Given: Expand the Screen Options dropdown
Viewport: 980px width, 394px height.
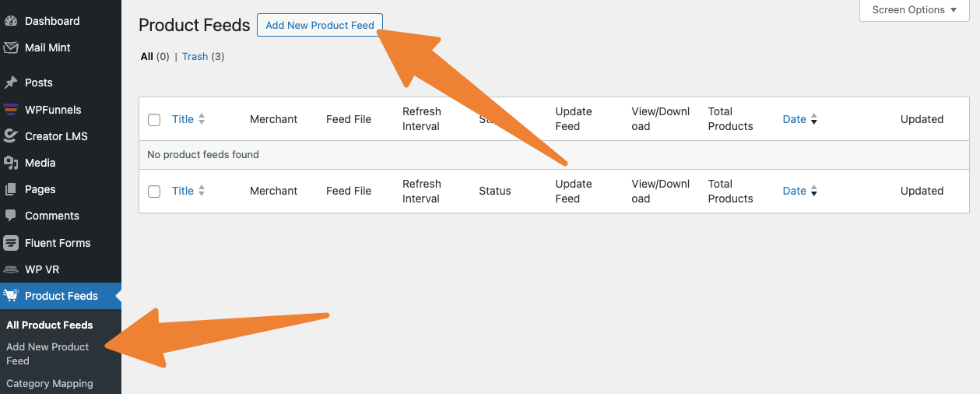Looking at the screenshot, I should pyautogui.click(x=914, y=10).
